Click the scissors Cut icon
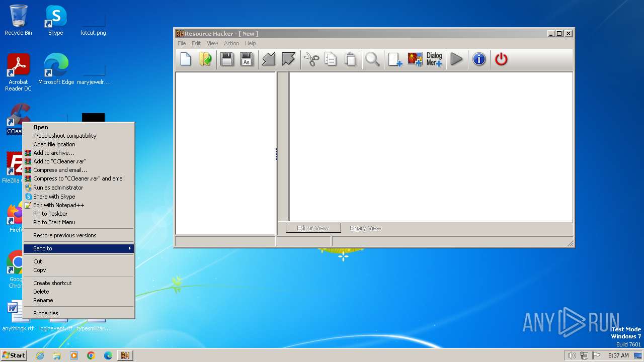This screenshot has height=362, width=644. pyautogui.click(x=311, y=59)
